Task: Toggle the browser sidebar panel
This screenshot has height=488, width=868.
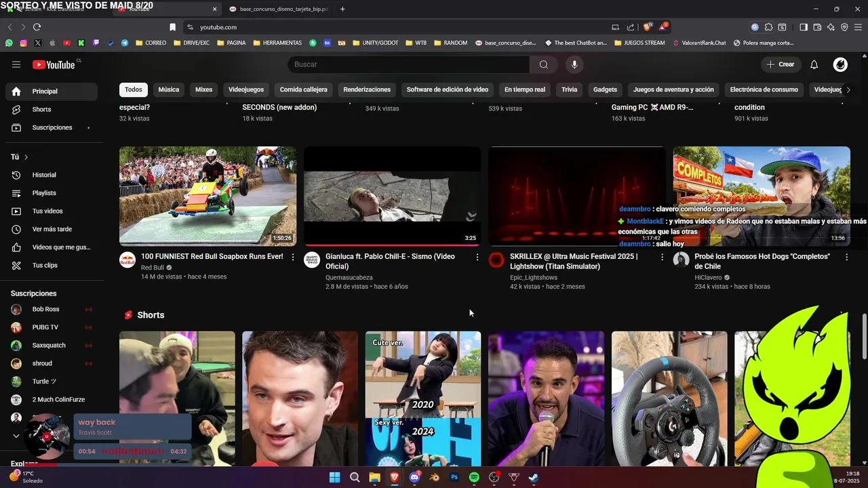Action: click(x=804, y=27)
